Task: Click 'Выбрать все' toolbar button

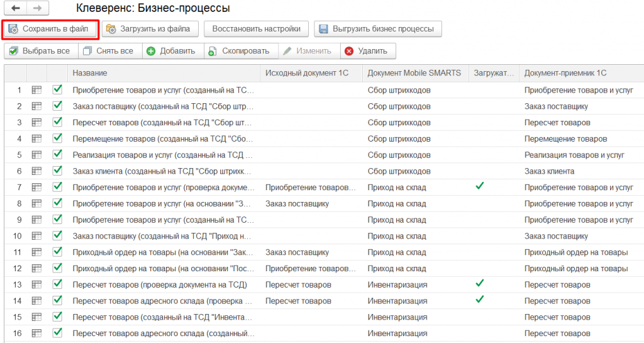Action: (x=41, y=51)
